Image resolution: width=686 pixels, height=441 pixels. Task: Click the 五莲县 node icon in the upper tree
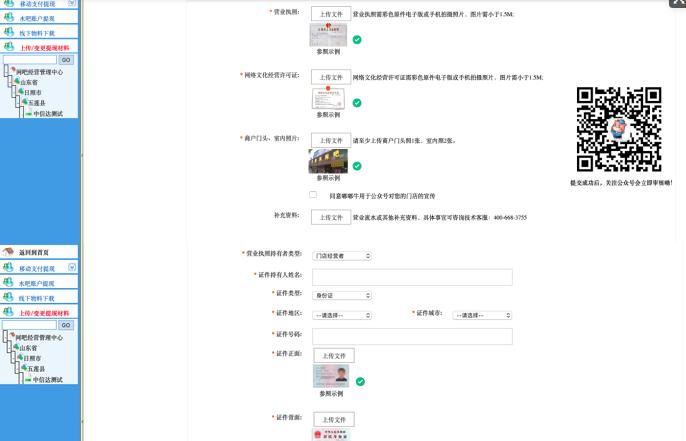click(x=25, y=102)
